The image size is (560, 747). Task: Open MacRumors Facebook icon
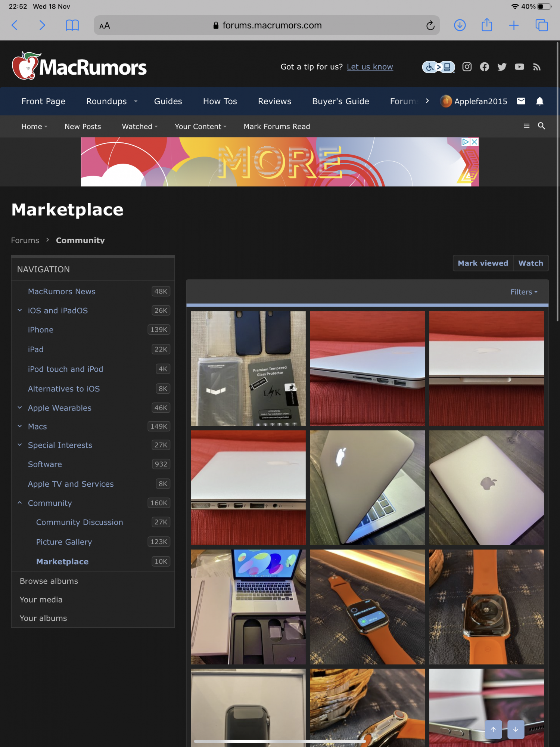pos(485,67)
